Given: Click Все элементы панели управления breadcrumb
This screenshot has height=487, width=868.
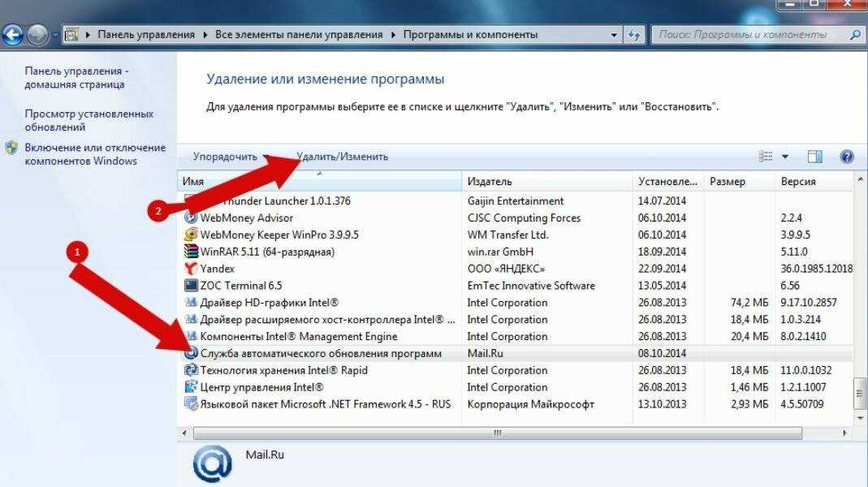Looking at the screenshot, I should [299, 34].
